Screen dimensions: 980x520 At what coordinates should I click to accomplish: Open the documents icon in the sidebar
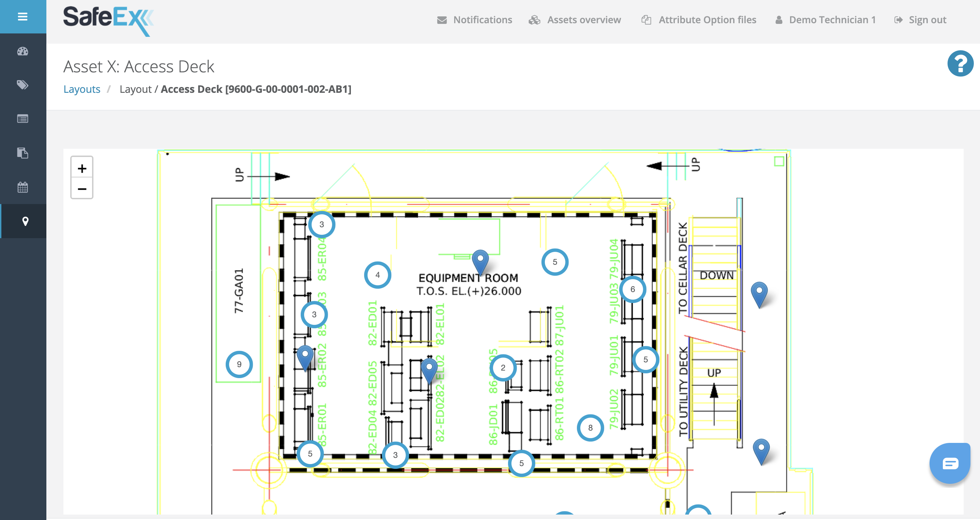23,153
